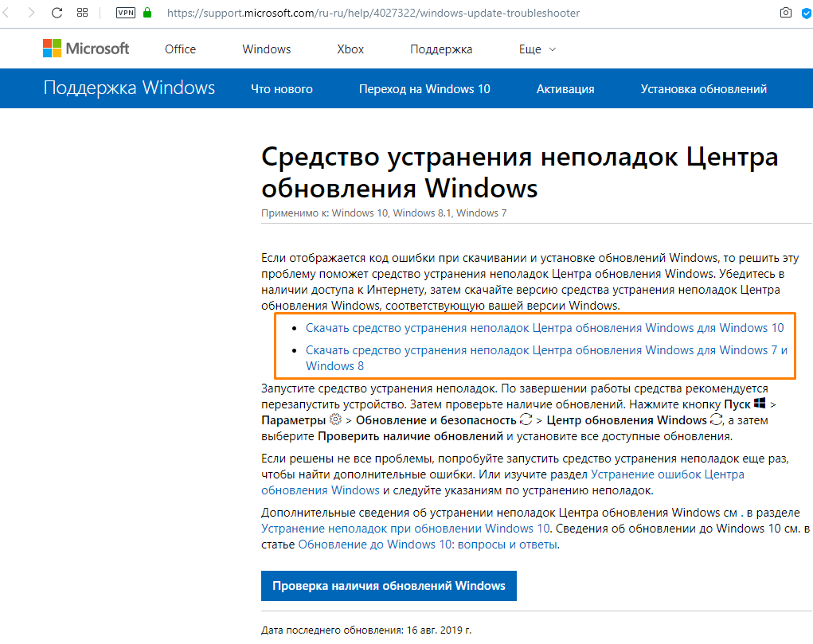The image size is (813, 644).
Task: Open Устранение ошибок Центра обновления Windows link
Action: tap(502, 482)
